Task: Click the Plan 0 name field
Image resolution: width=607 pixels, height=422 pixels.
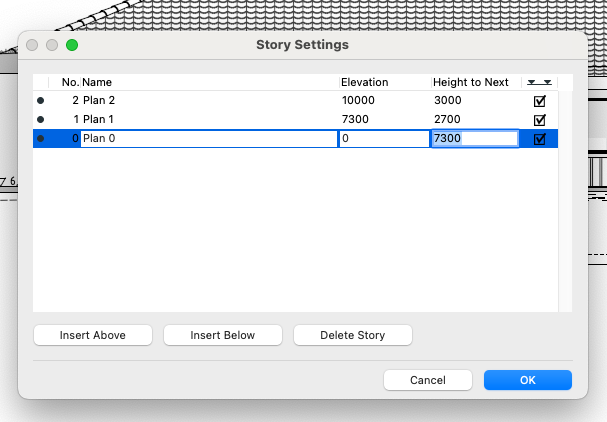Action: pyautogui.click(x=208, y=139)
